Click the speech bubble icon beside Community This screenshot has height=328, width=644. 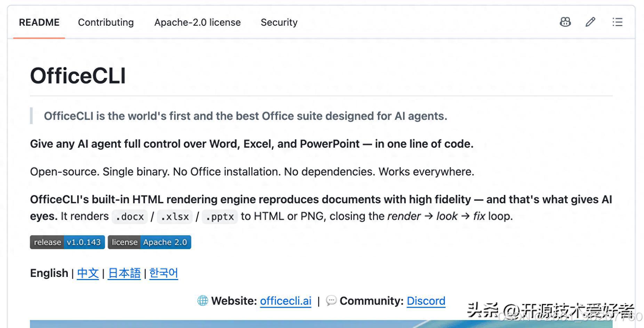point(331,301)
